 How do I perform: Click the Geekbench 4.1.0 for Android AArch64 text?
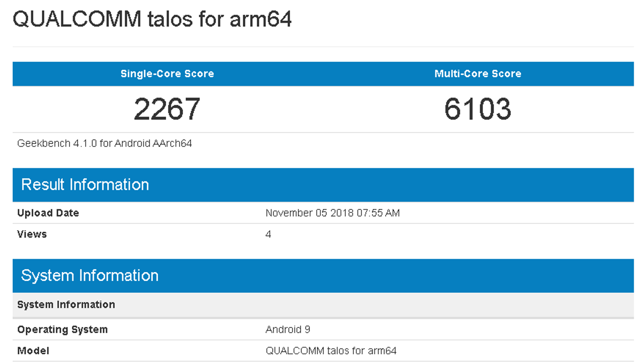(104, 144)
